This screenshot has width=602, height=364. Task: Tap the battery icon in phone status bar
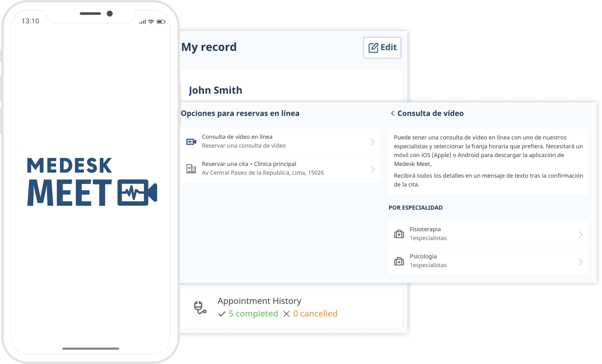pyautogui.click(x=161, y=22)
